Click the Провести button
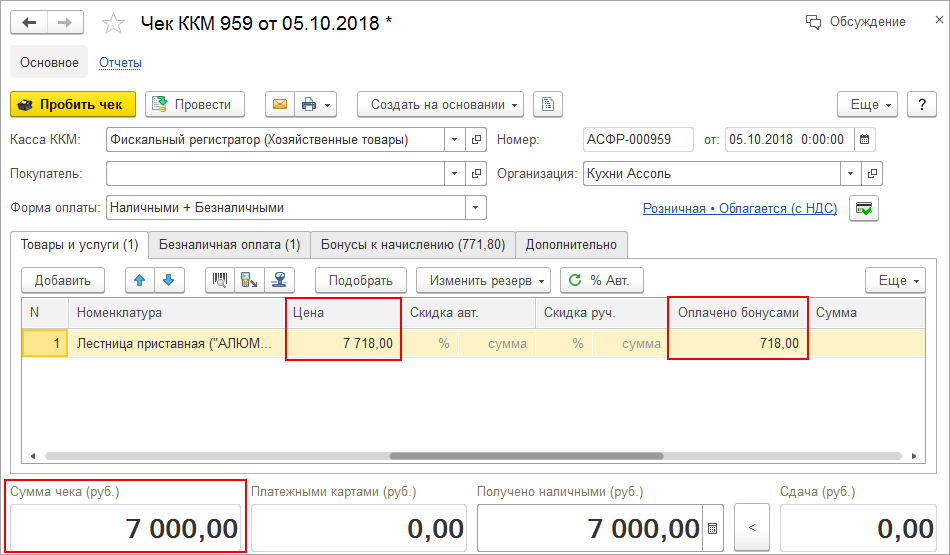Screen dimensions: 950x555 click(194, 104)
